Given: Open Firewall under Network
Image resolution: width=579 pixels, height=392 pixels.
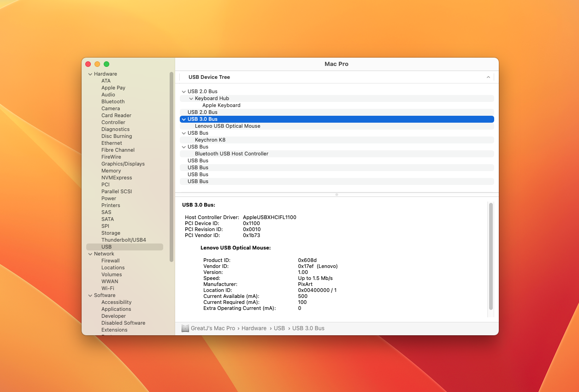Looking at the screenshot, I should [x=111, y=261].
